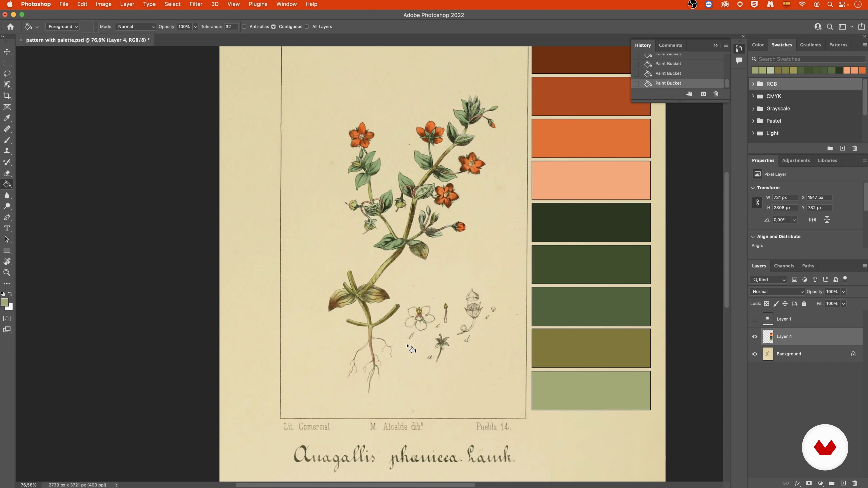Create new fill or adjustment layer
This screenshot has width=868, height=488.
tap(821, 483)
